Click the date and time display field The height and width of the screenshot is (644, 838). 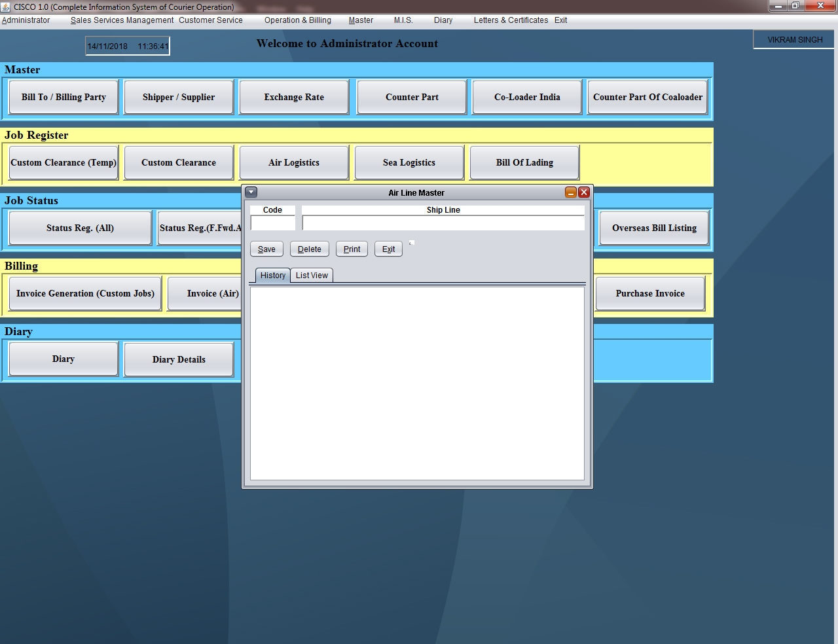[x=128, y=46]
